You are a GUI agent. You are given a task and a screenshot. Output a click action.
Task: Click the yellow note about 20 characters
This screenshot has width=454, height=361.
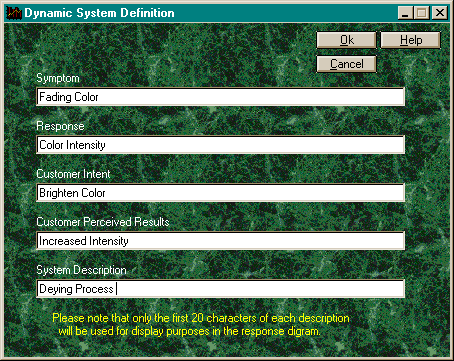(201, 324)
